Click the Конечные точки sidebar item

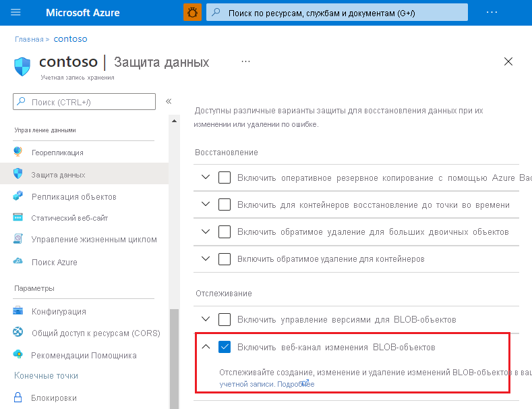(x=46, y=375)
